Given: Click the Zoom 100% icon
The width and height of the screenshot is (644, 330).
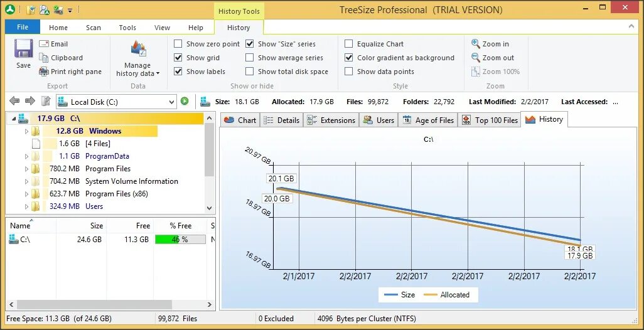Looking at the screenshot, I should coord(476,72).
